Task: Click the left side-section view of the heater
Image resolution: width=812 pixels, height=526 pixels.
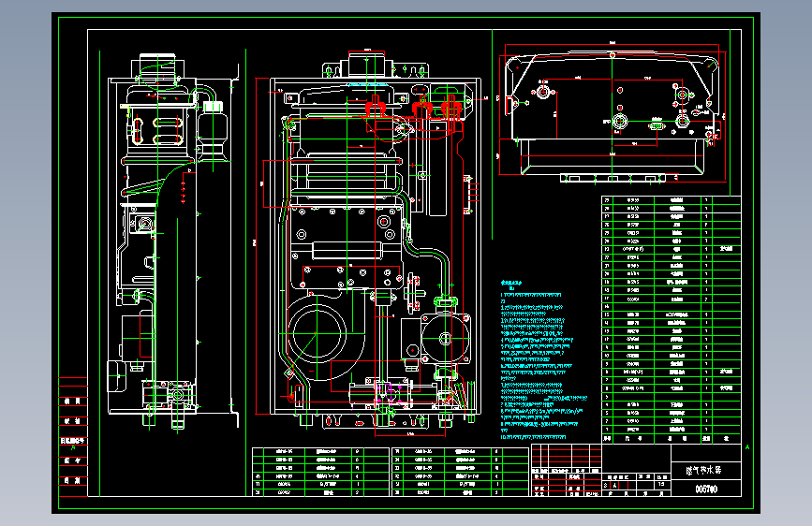Action: point(173,241)
